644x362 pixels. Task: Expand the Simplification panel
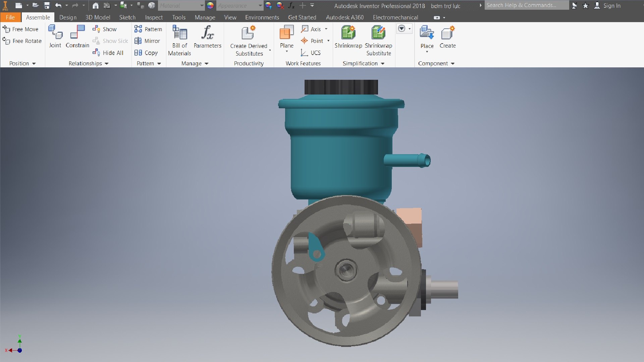[x=363, y=63]
